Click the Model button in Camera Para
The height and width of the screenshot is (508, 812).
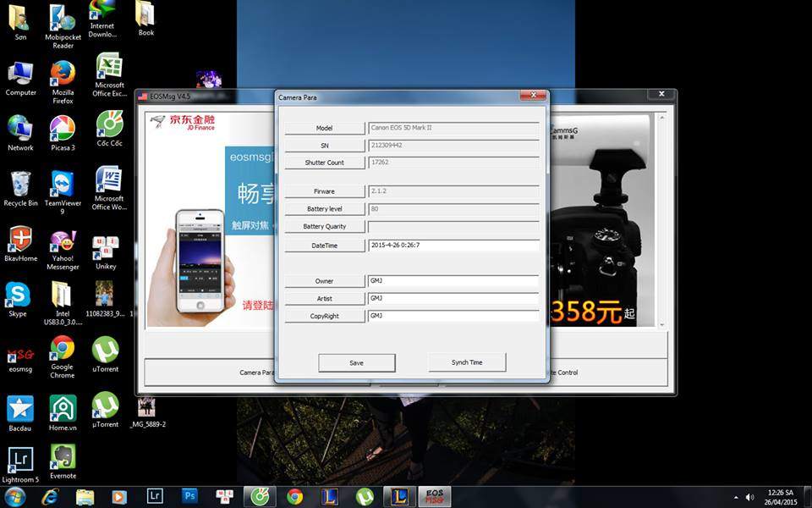tap(325, 128)
